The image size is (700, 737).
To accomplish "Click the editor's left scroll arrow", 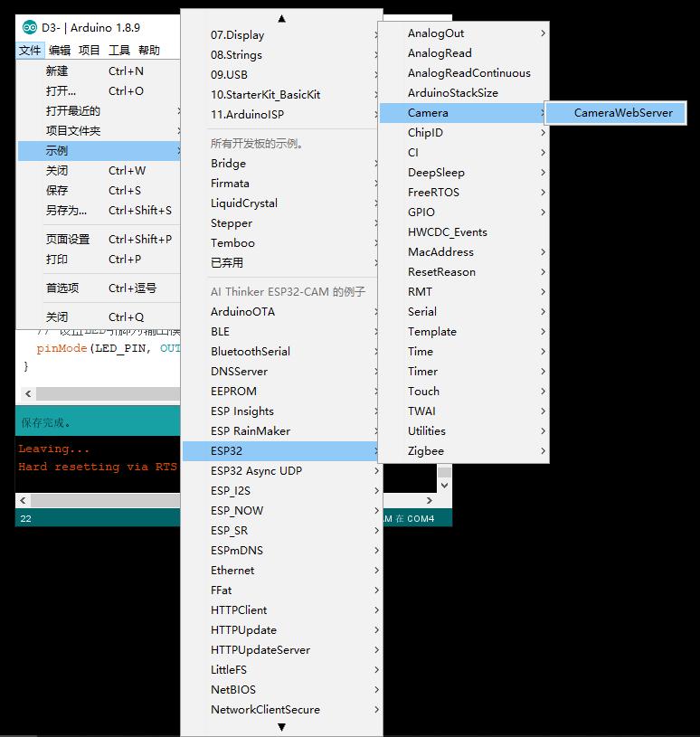I will click(28, 393).
